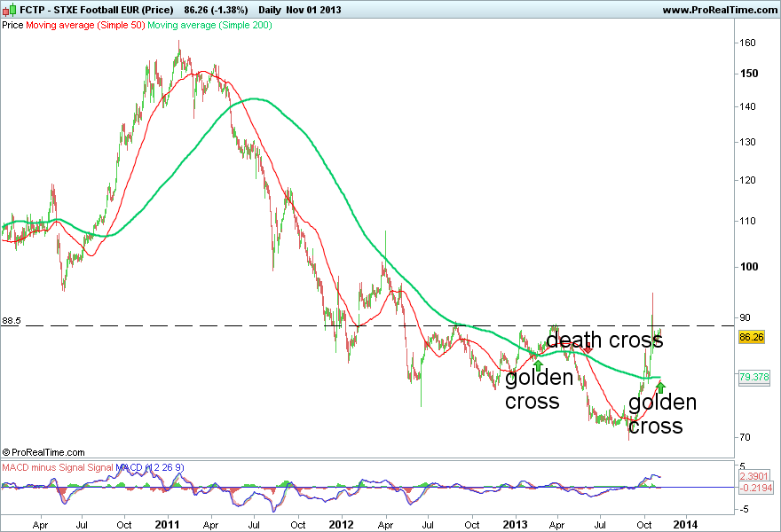Click the second 'golden cross' annotation near Oct 2013
The image size is (781, 532).
click(662, 414)
